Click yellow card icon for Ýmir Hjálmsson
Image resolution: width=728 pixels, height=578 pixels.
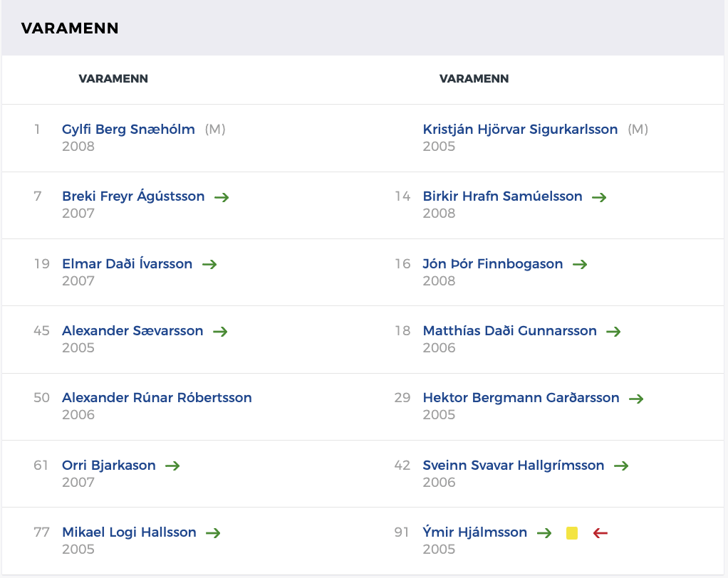click(572, 533)
